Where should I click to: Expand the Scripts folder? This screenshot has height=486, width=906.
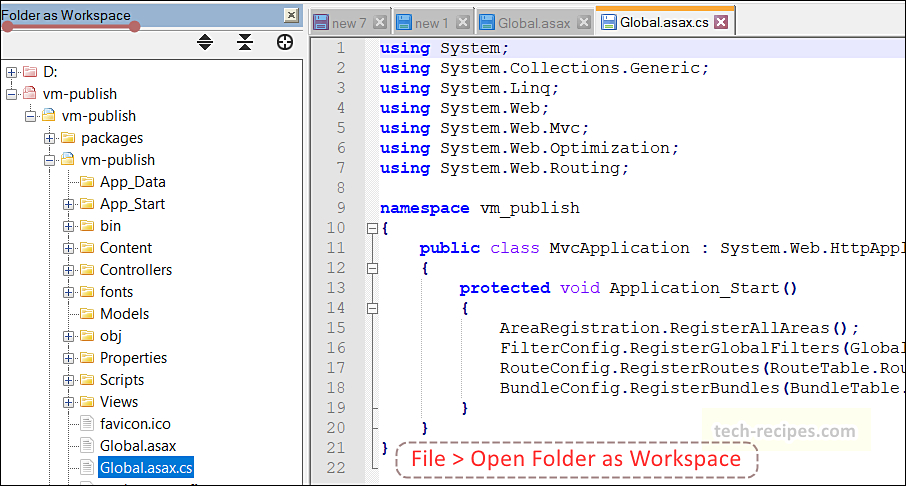tap(68, 380)
